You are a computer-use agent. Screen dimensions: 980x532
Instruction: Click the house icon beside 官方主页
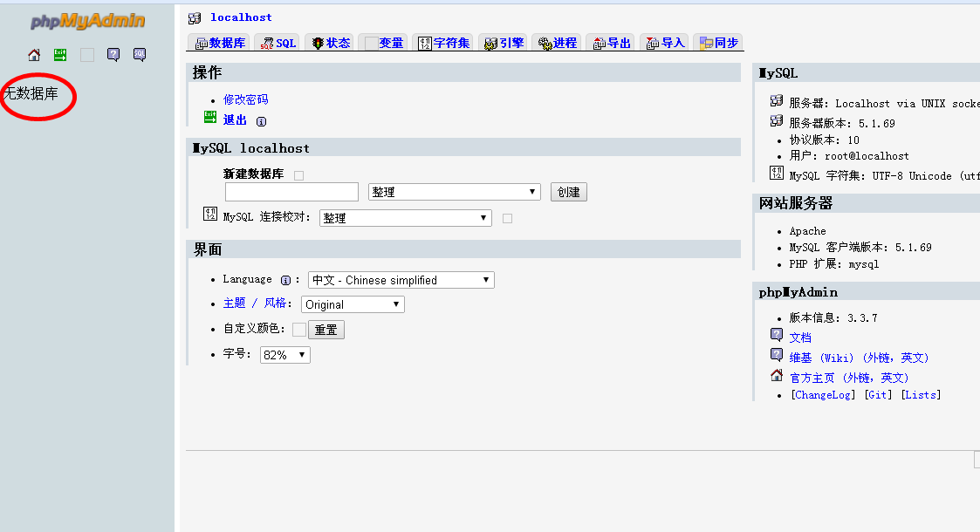click(777, 376)
